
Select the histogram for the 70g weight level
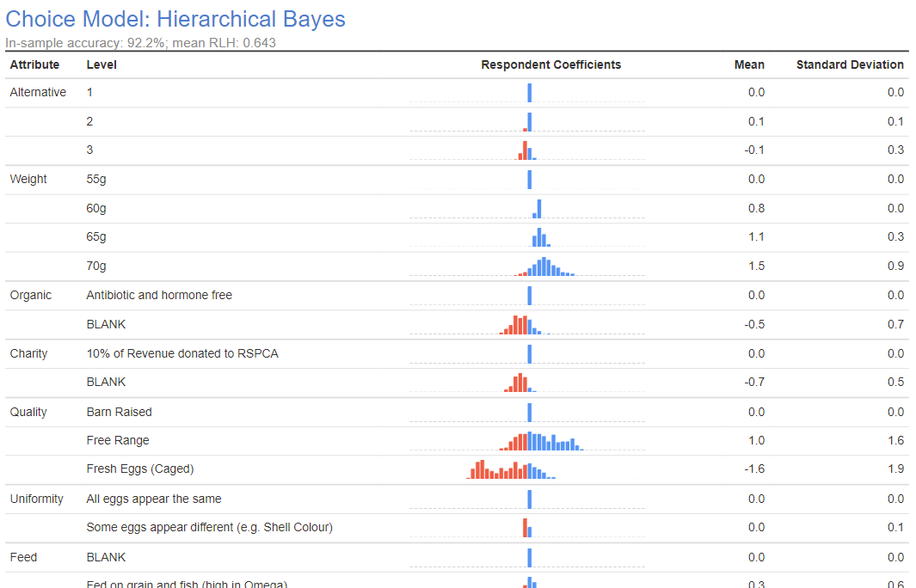(x=542, y=266)
